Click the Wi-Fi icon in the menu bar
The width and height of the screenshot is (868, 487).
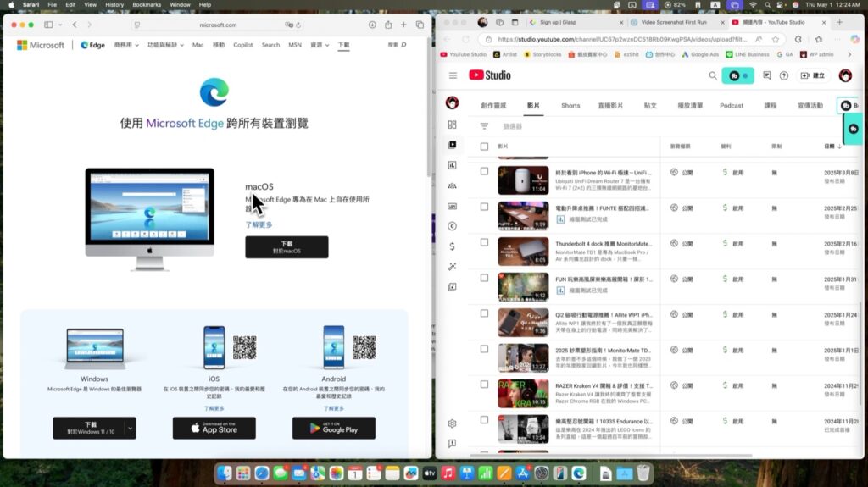753,4
